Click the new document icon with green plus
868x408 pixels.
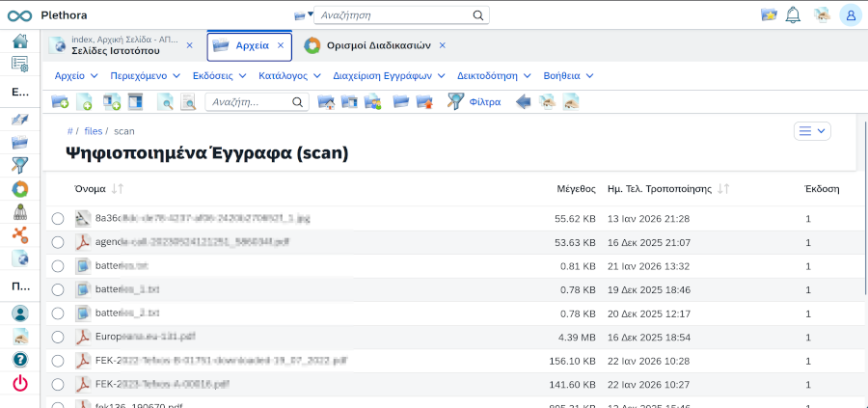[84, 102]
